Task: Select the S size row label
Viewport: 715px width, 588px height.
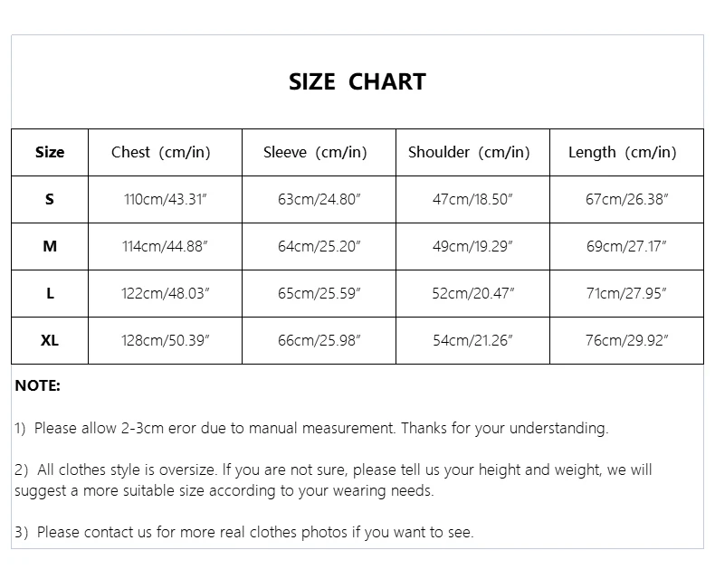Action: (50, 199)
